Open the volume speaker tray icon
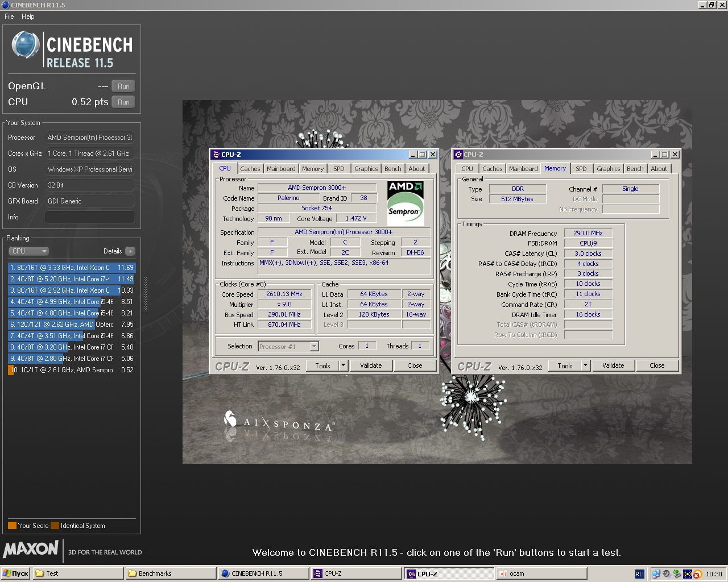Image resolution: width=728 pixels, height=582 pixels. [666, 574]
